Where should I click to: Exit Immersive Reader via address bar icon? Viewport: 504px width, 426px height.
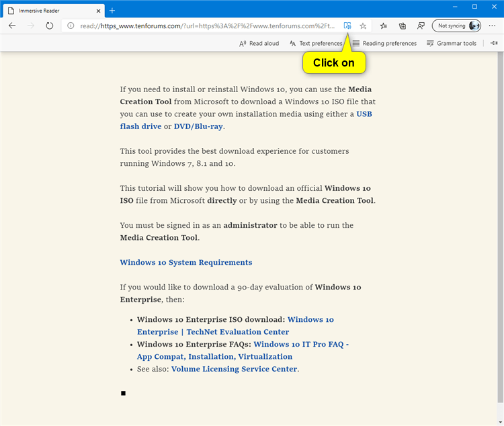347,26
